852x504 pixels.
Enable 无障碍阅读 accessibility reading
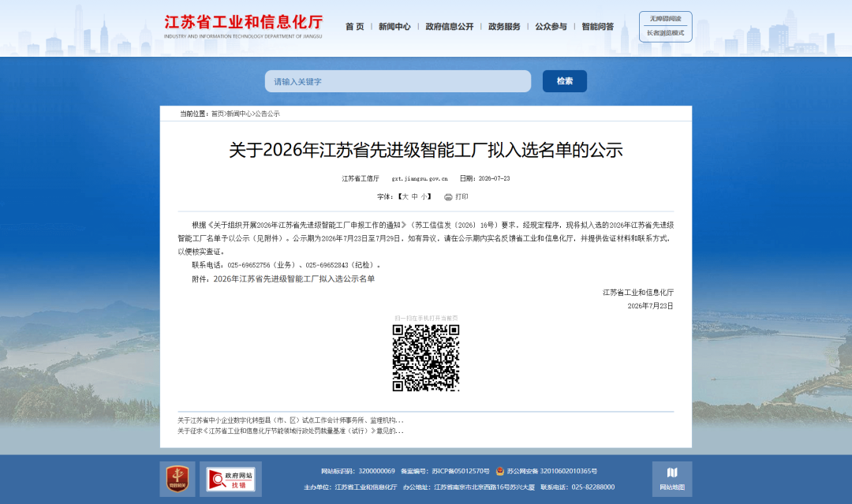[666, 19]
